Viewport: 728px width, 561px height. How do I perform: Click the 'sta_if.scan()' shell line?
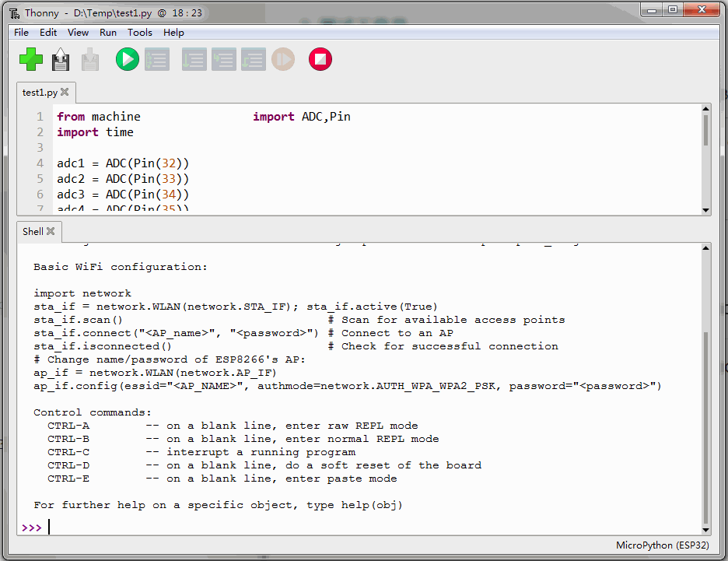pos(78,320)
